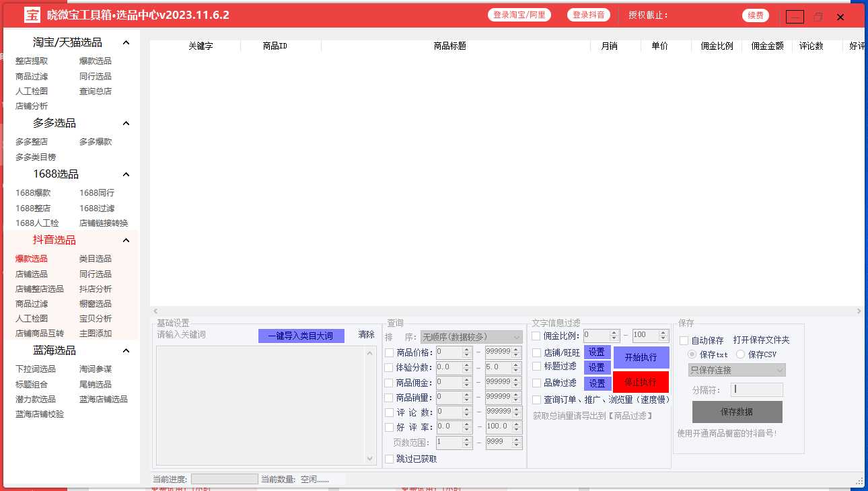Open 抖店分析 in the sidebar
This screenshot has width=868, height=491.
(96, 289)
